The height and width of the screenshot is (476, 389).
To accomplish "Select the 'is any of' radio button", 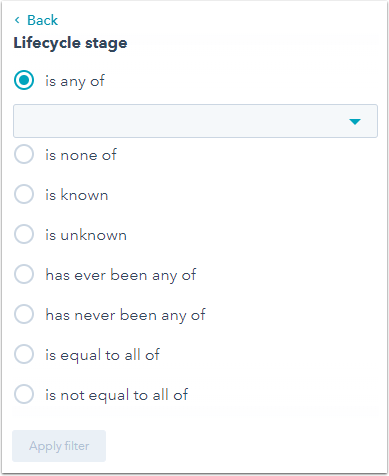I will (24, 80).
